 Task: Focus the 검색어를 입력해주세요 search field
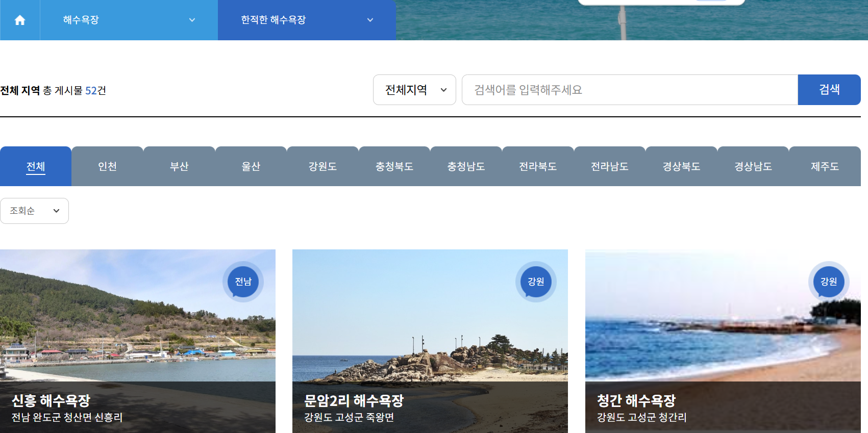pyautogui.click(x=630, y=90)
